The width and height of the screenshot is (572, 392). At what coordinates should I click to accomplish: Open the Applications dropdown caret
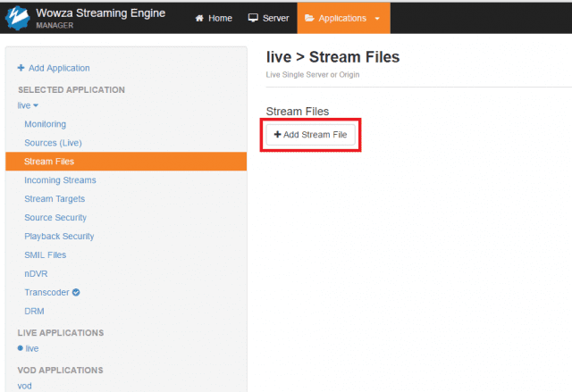tap(377, 19)
